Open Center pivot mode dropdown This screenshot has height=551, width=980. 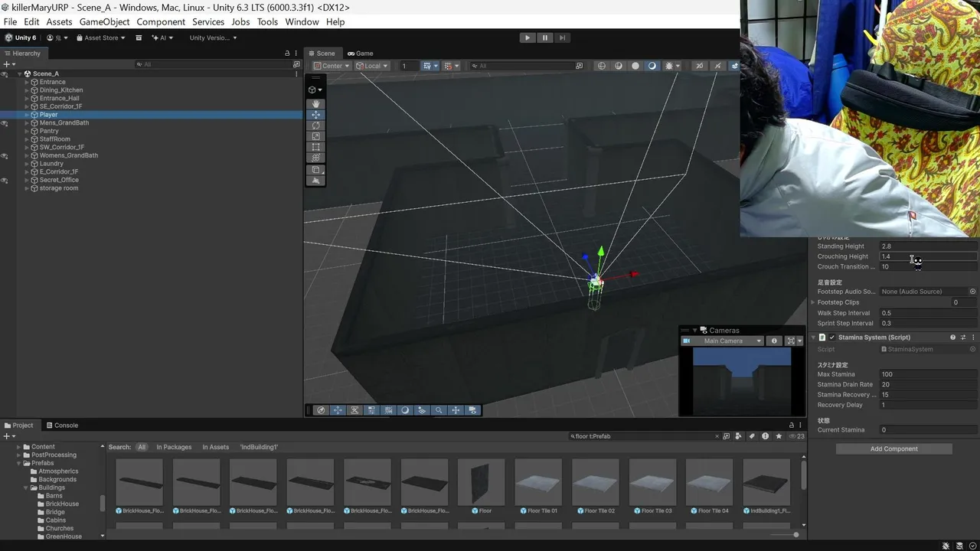(x=332, y=66)
